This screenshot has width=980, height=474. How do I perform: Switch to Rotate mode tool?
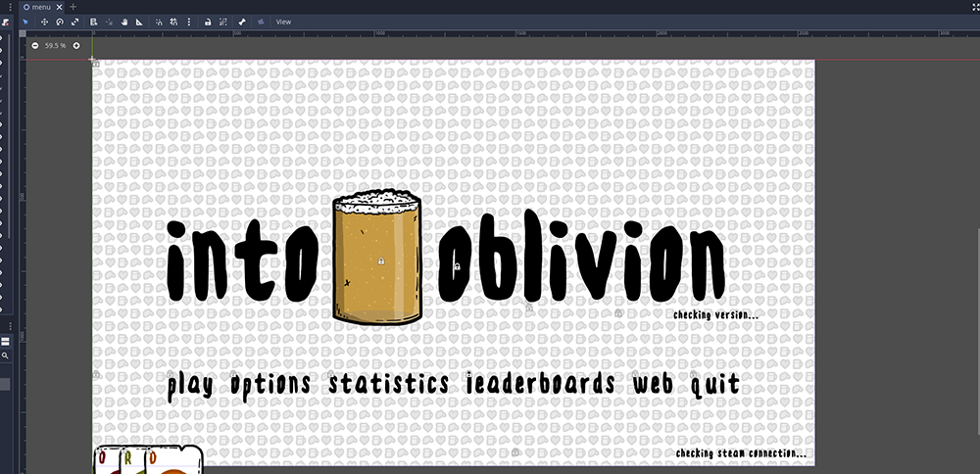pyautogui.click(x=60, y=22)
